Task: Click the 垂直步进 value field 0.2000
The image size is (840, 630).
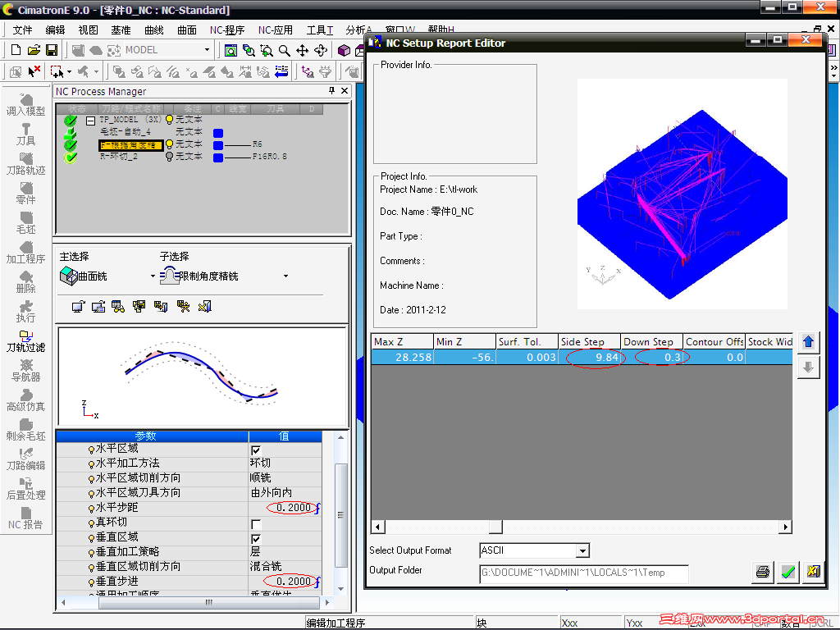Action: pos(285,582)
